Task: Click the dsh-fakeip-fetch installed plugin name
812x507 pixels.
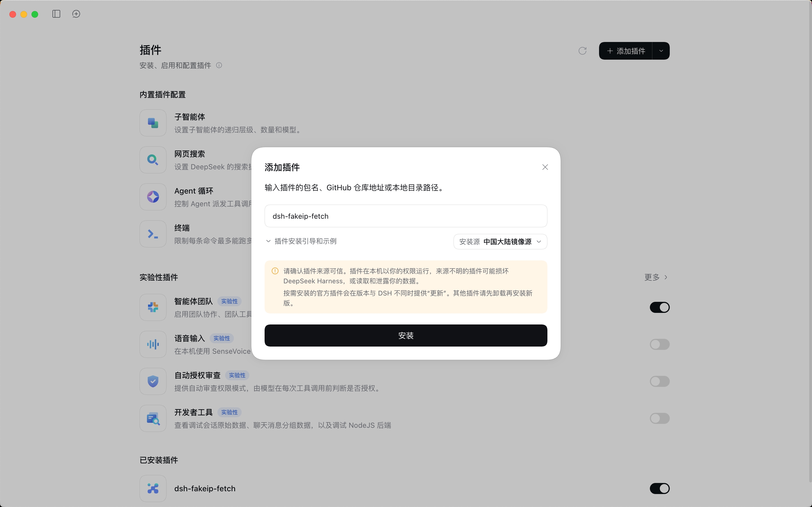Action: 205,488
